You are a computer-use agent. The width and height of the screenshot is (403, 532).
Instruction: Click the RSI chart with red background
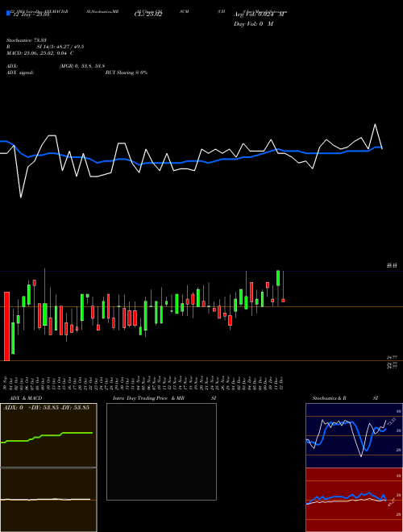tap(354, 499)
